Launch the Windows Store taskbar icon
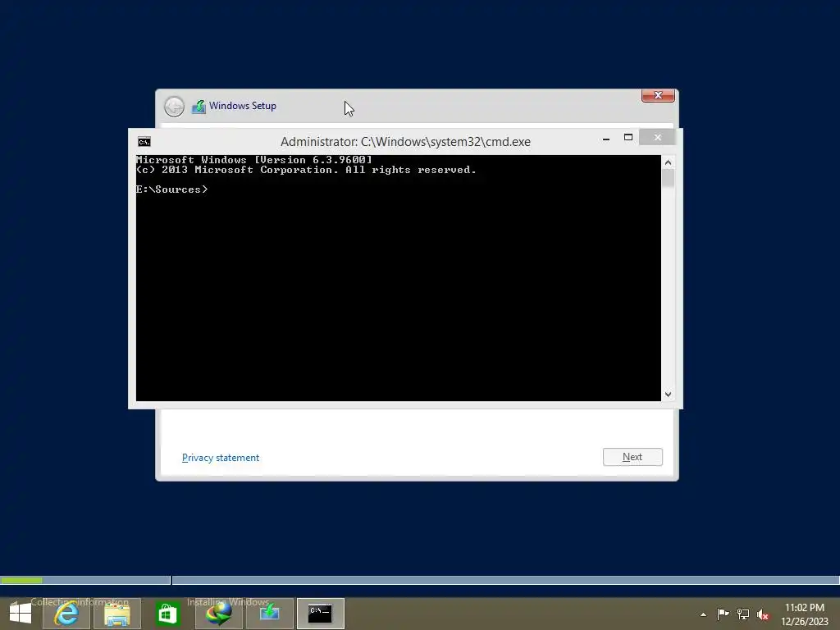The height and width of the screenshot is (630, 840). (167, 614)
